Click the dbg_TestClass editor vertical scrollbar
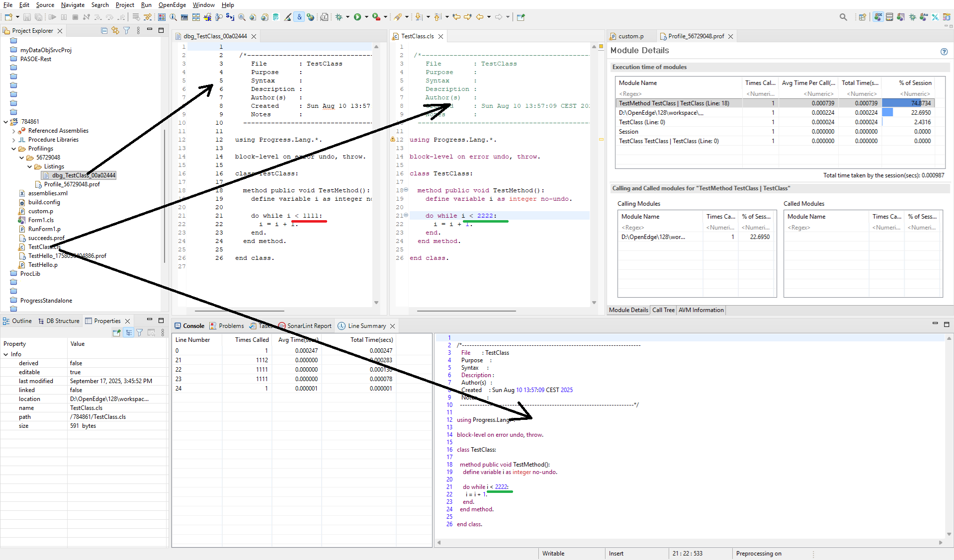954x560 pixels. (x=376, y=174)
